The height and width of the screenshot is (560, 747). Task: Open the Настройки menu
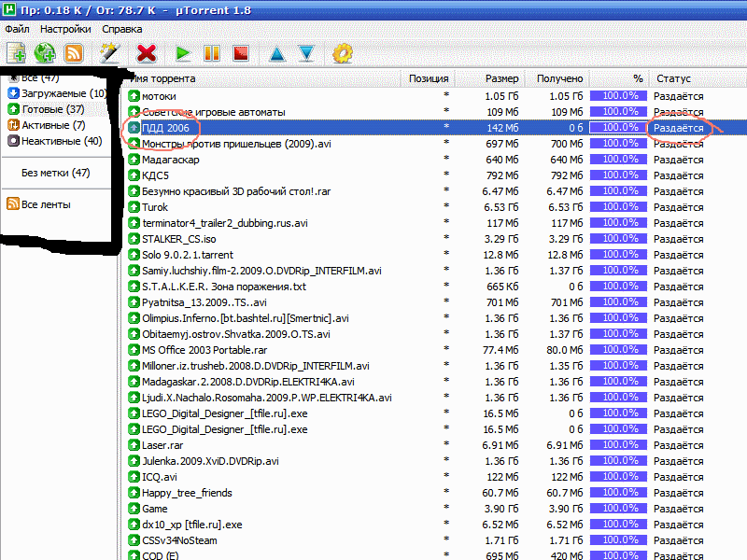(65, 29)
